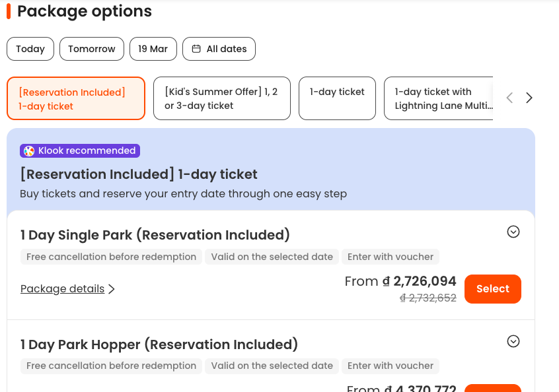
Task: Pick the 19 Mar date option
Action: pos(153,49)
